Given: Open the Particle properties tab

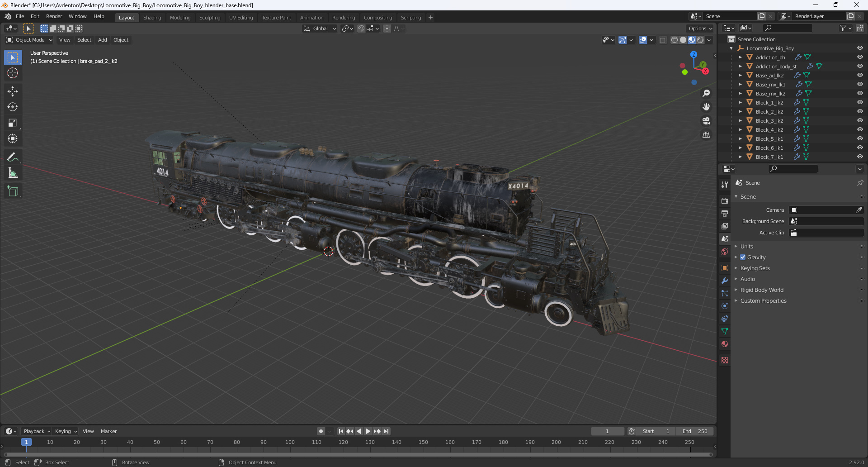Looking at the screenshot, I should pyautogui.click(x=725, y=293).
